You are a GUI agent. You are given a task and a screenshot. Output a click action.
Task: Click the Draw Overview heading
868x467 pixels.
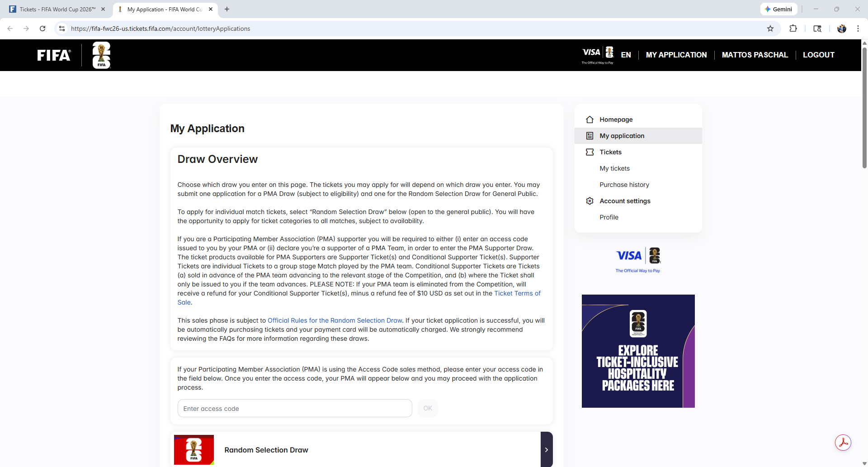coord(217,159)
